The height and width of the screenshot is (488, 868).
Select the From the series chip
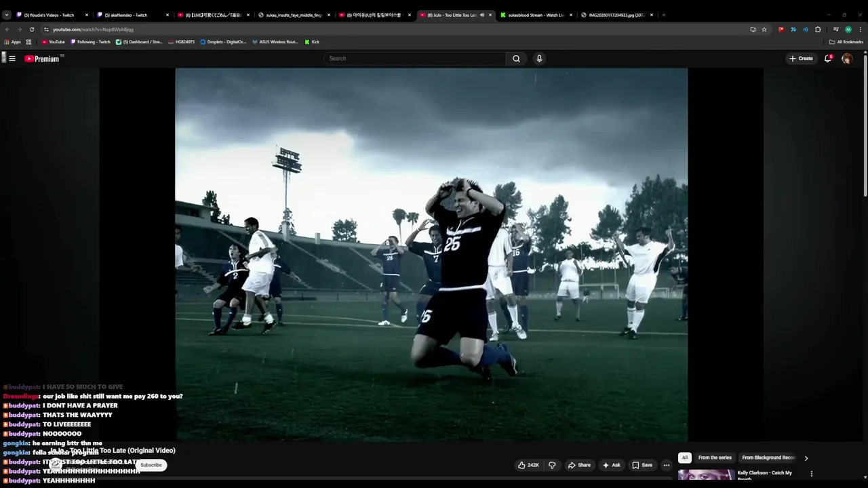coord(715,458)
